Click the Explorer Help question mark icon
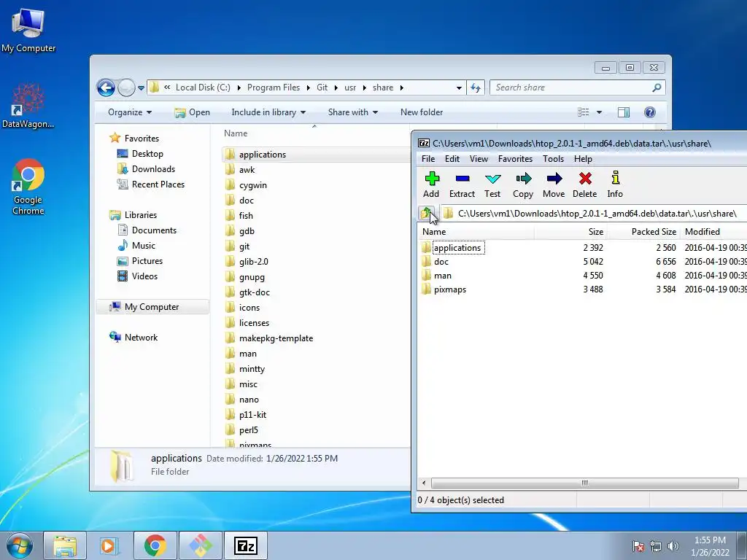The height and width of the screenshot is (560, 747). click(650, 112)
